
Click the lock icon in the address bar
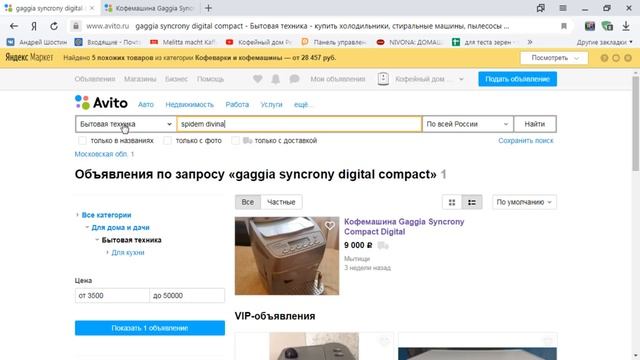76,26
